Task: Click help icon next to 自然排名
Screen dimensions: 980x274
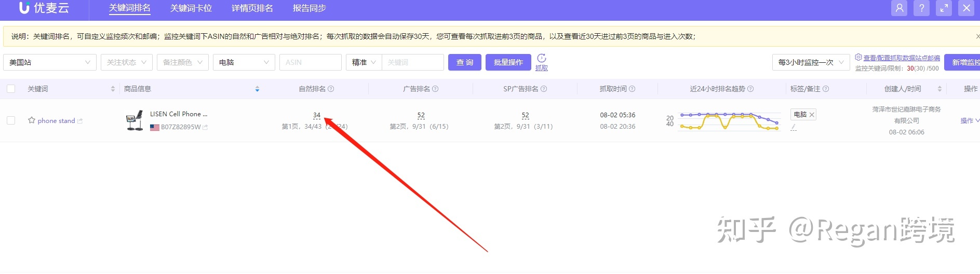Action: pyautogui.click(x=331, y=89)
